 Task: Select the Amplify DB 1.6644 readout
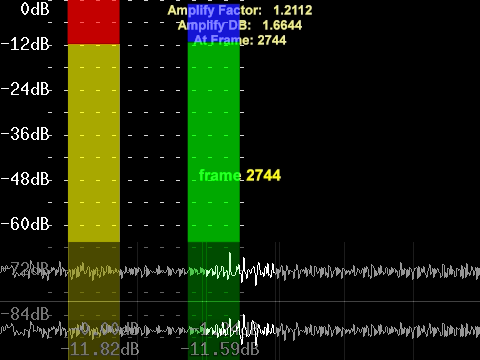pos(240,25)
